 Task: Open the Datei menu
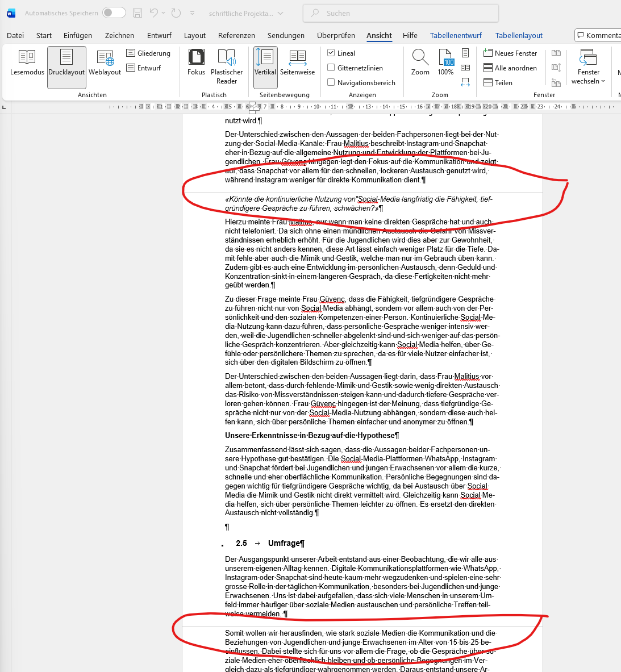pyautogui.click(x=15, y=36)
